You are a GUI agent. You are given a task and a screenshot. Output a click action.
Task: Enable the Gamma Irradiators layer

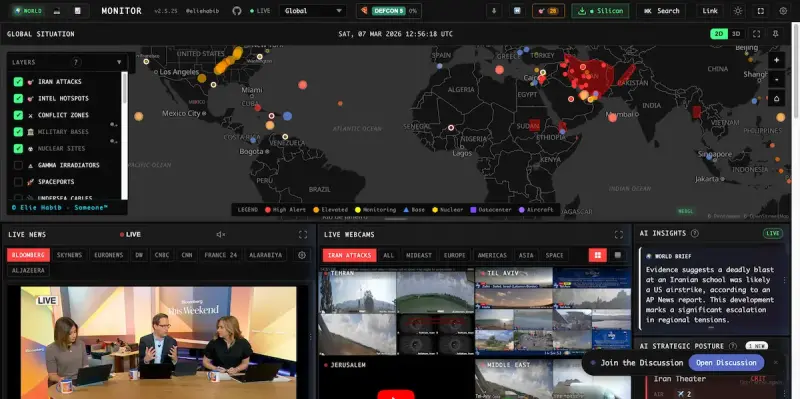coord(18,165)
